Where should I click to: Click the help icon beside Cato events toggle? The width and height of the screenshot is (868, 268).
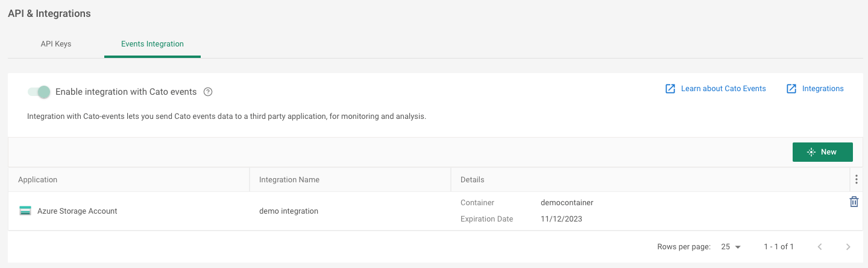click(x=208, y=92)
